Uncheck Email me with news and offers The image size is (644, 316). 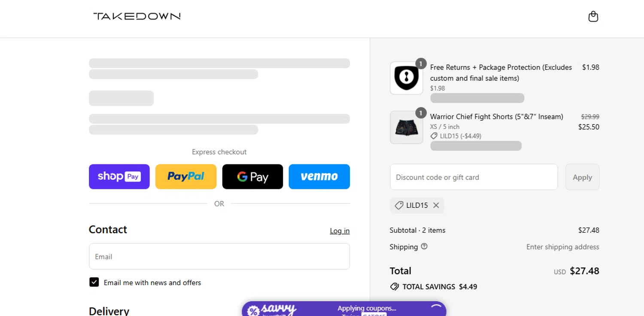click(x=94, y=282)
